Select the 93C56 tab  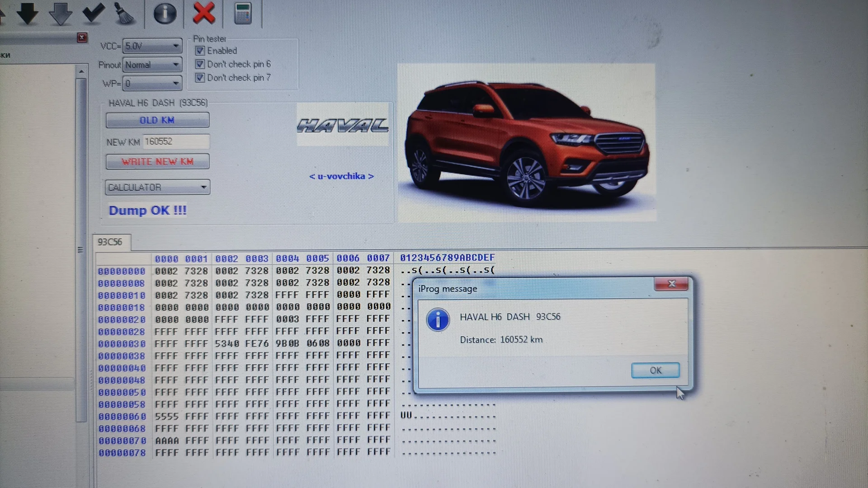coord(111,242)
